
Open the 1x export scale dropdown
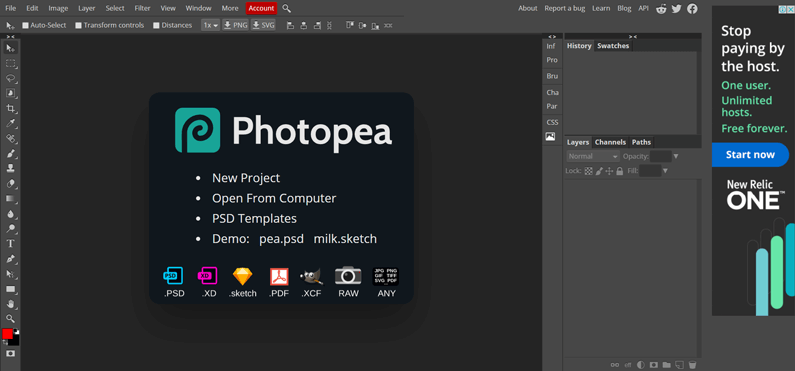coord(210,25)
